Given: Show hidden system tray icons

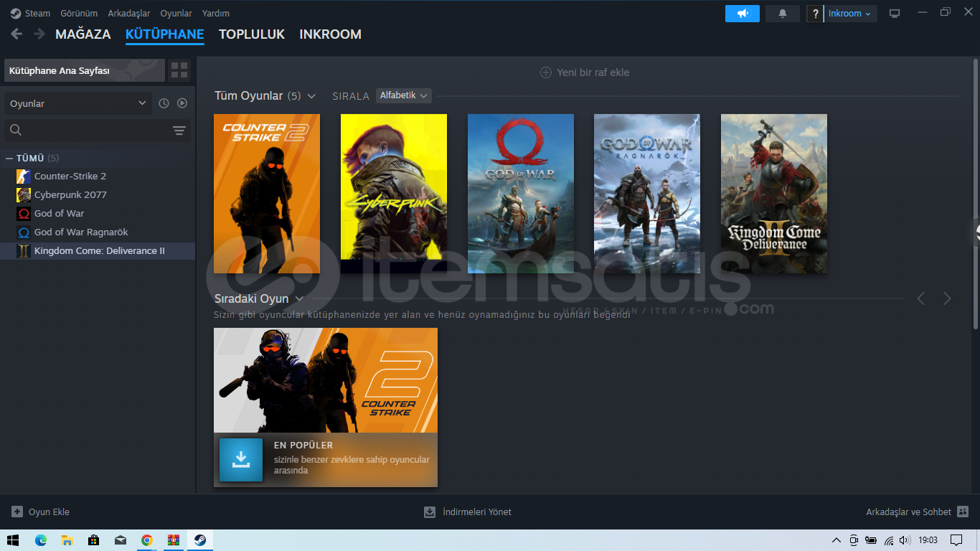Looking at the screenshot, I should [x=837, y=540].
